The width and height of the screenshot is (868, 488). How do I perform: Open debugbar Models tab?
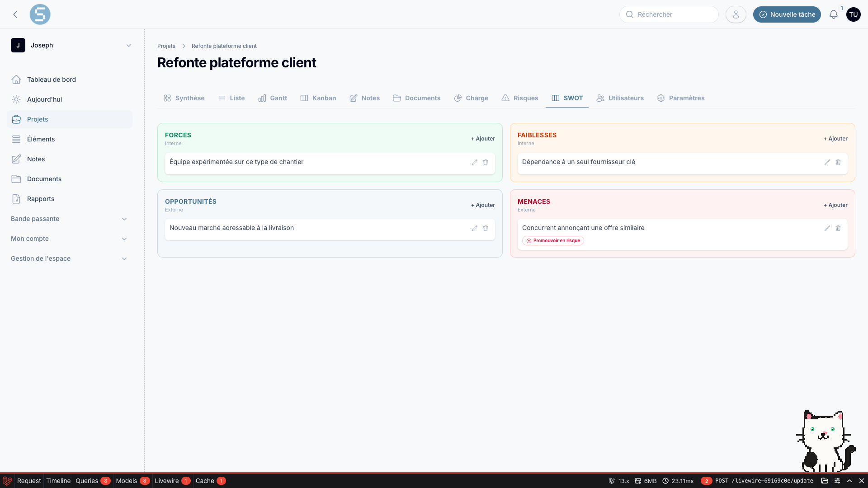pyautogui.click(x=132, y=481)
